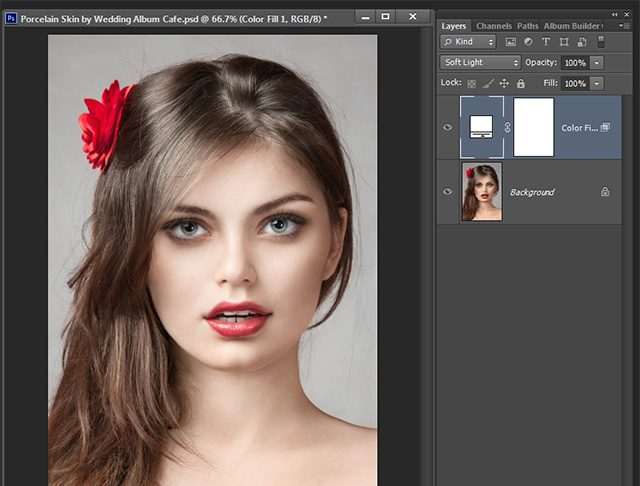Viewport: 640px width, 486px height.
Task: Filter layers by type (T) icon
Action: click(x=547, y=42)
